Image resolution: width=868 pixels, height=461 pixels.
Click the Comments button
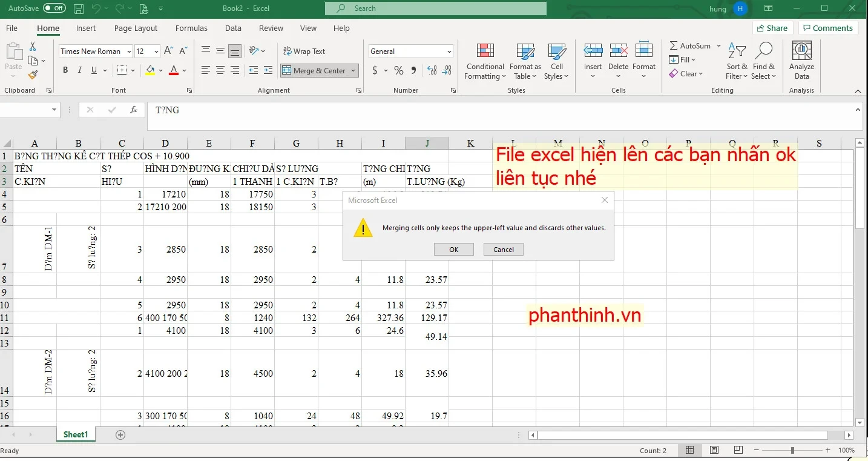pyautogui.click(x=827, y=28)
